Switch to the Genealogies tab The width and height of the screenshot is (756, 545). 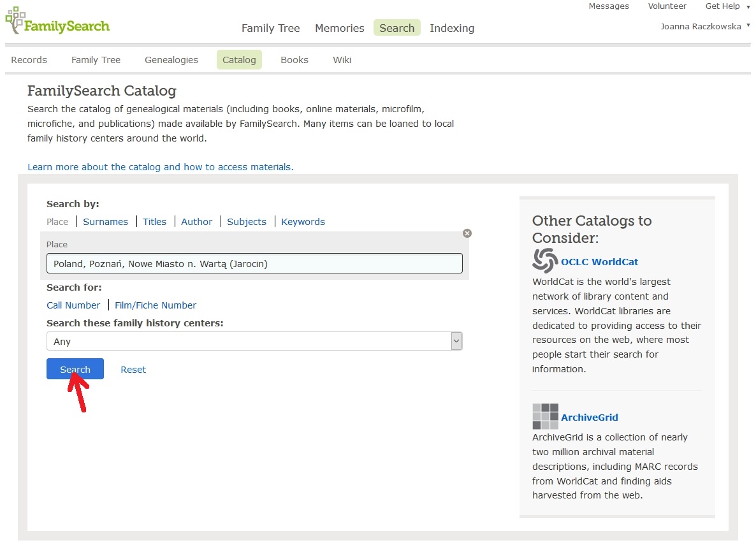tap(171, 60)
